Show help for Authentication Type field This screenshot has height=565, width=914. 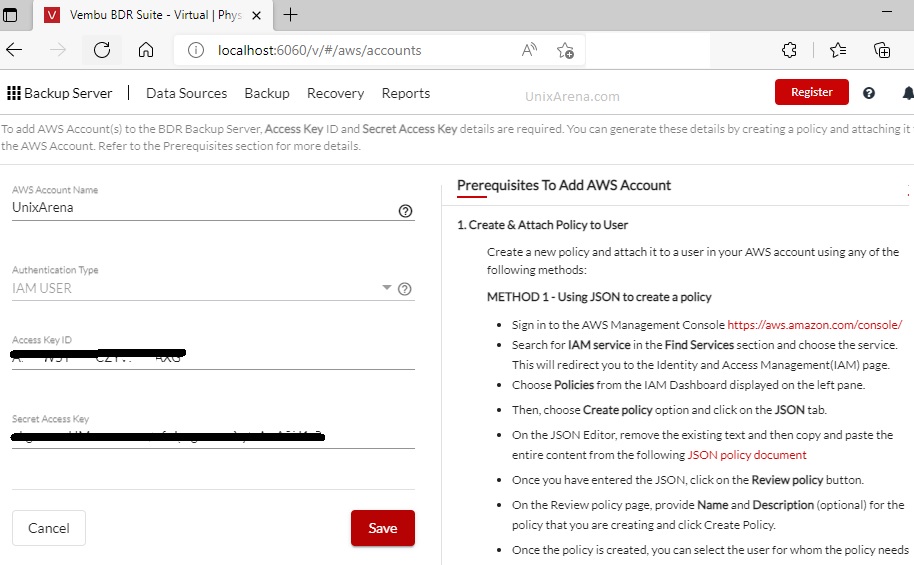(405, 289)
